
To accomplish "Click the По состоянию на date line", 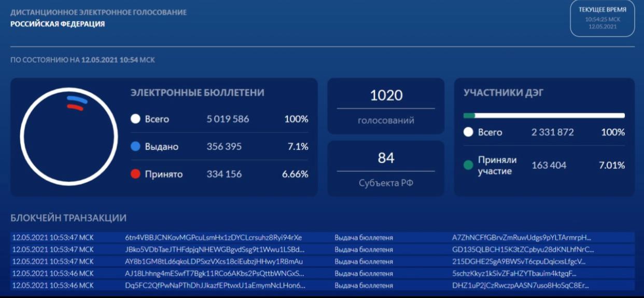I will (x=82, y=60).
